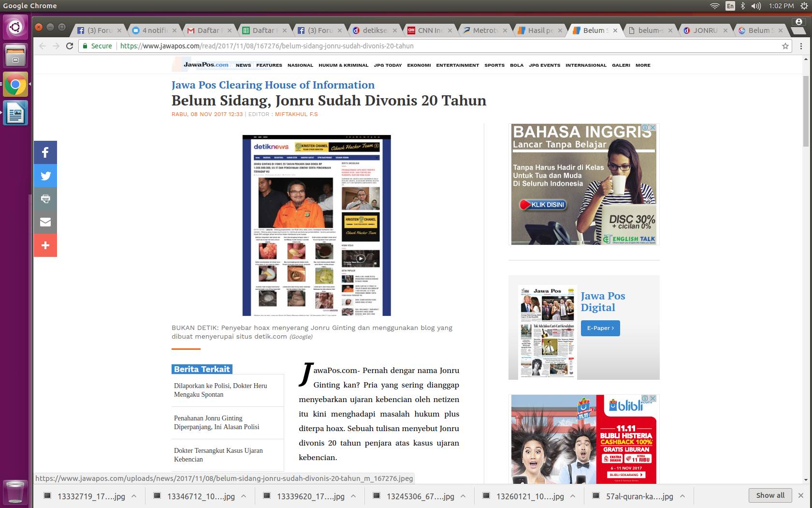
Task: Bookmark this page with the star icon
Action: [x=785, y=46]
